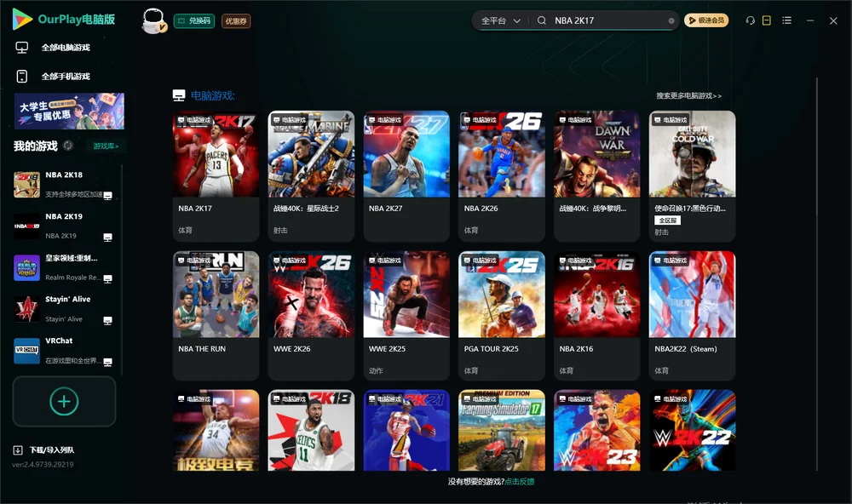Click the PC badge icon beside VRChat

[x=108, y=363]
